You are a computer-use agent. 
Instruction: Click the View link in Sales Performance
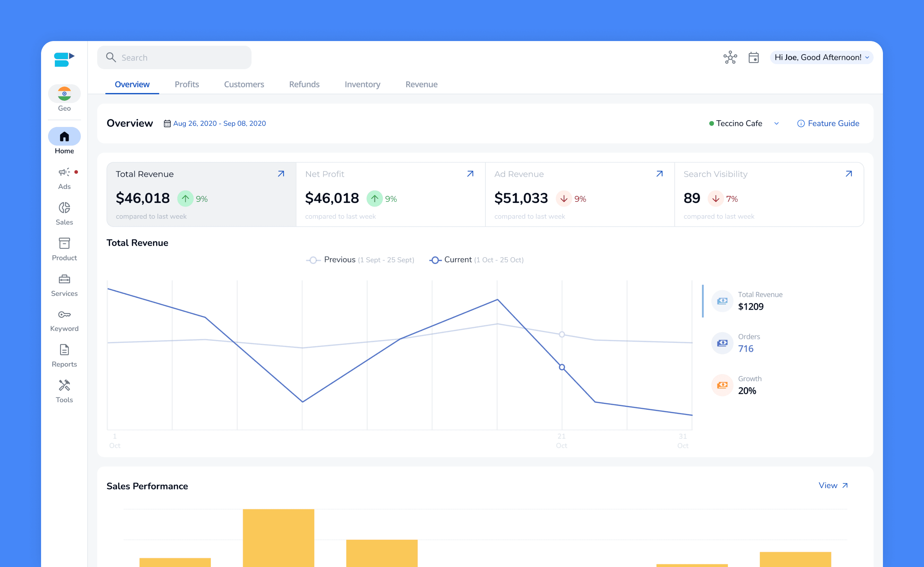pyautogui.click(x=833, y=485)
